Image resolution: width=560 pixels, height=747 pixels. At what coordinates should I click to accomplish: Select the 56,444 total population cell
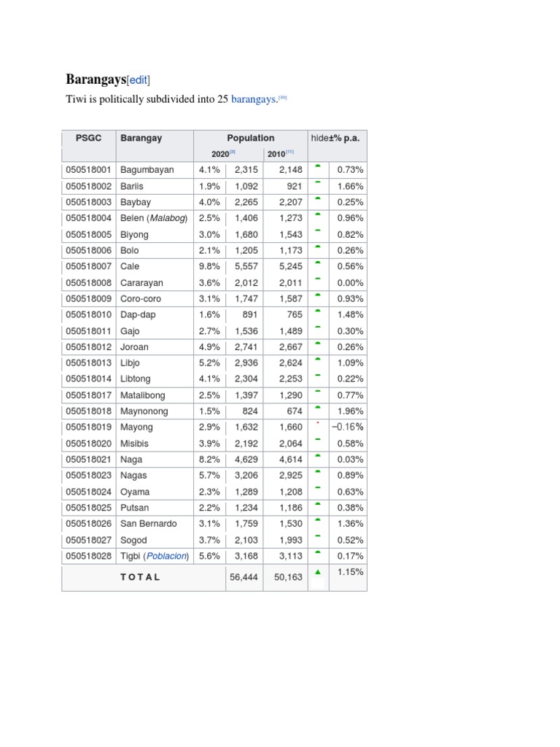click(x=244, y=577)
